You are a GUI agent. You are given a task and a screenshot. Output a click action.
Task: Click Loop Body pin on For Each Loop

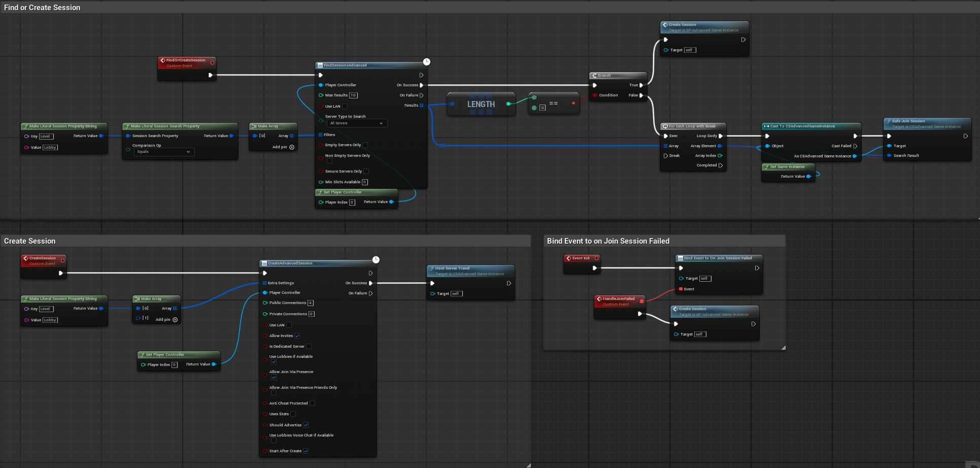pyautogui.click(x=720, y=136)
